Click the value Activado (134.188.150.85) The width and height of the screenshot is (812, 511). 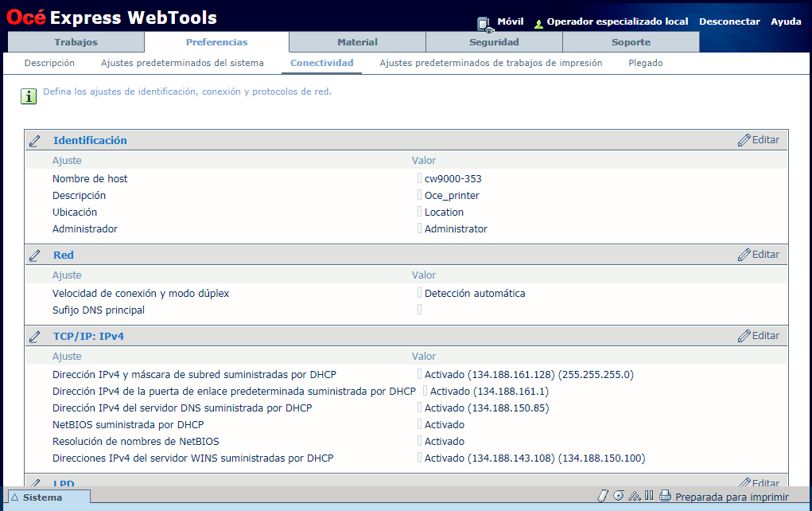486,408
